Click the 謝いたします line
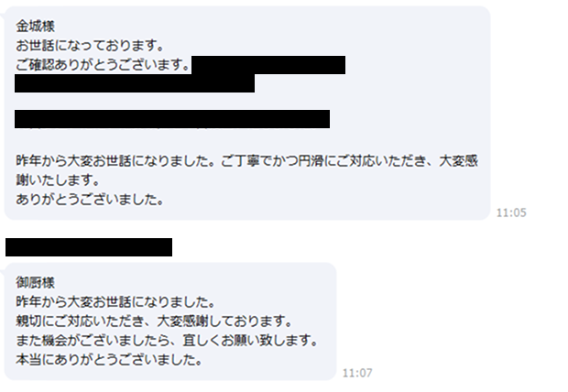Screen dimensions: 568x392 (x=58, y=180)
